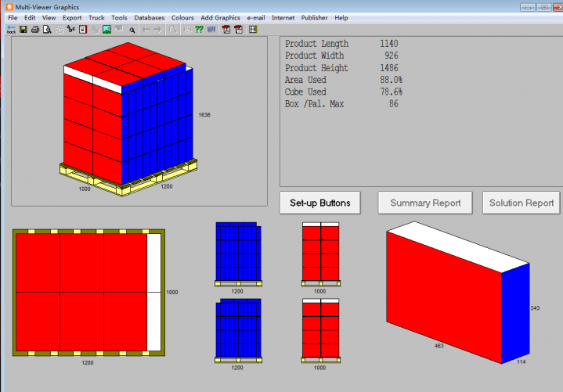Select the 'abc' text annotation tool
The width and height of the screenshot is (563, 392).
(x=71, y=30)
